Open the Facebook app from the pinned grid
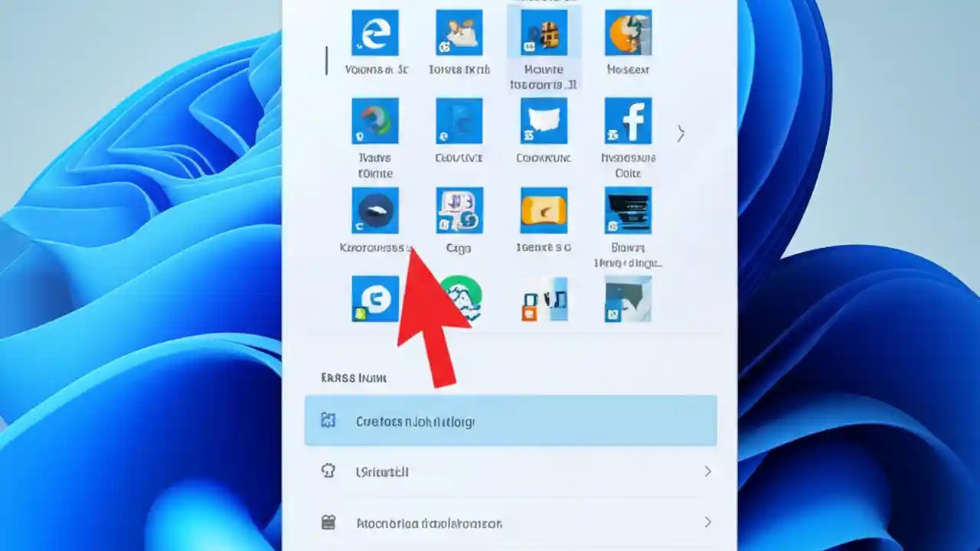This screenshot has height=551, width=980. pos(628,121)
